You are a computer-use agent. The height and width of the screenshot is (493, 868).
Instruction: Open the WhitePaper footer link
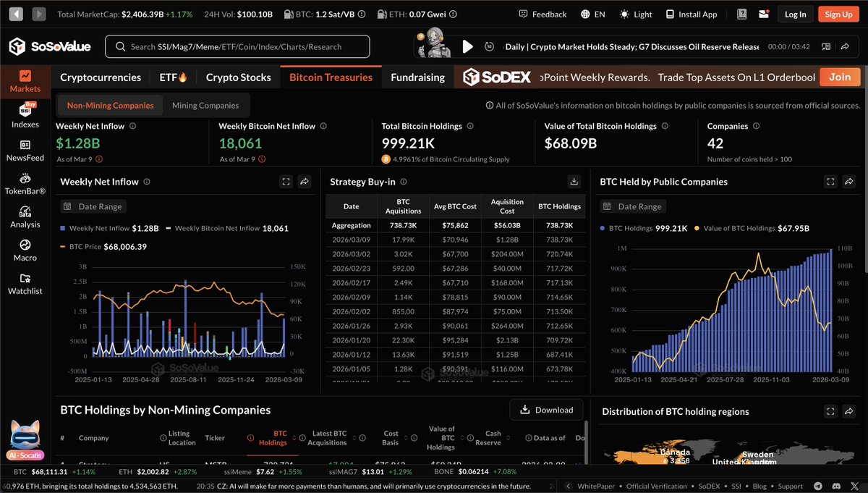(597, 486)
